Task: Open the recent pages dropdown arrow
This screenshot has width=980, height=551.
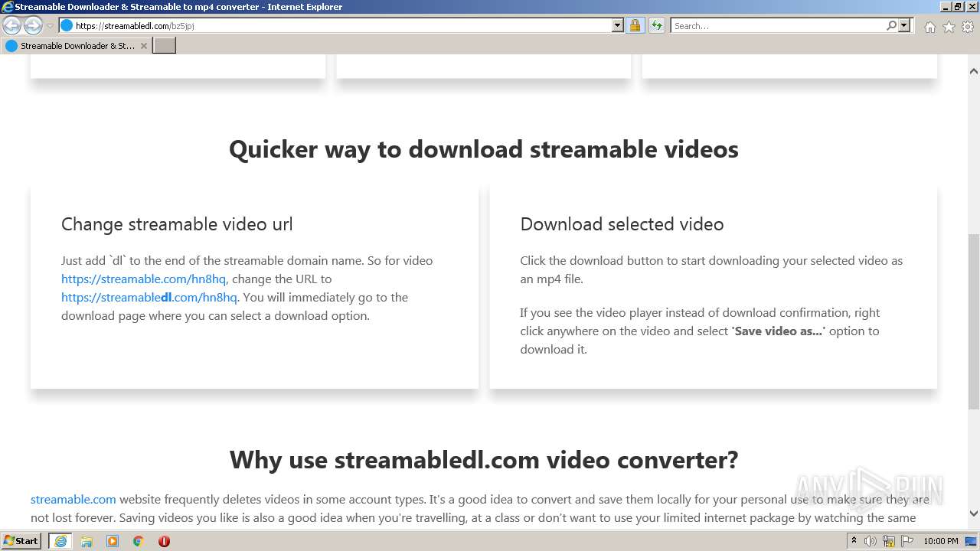Action: 50,26
